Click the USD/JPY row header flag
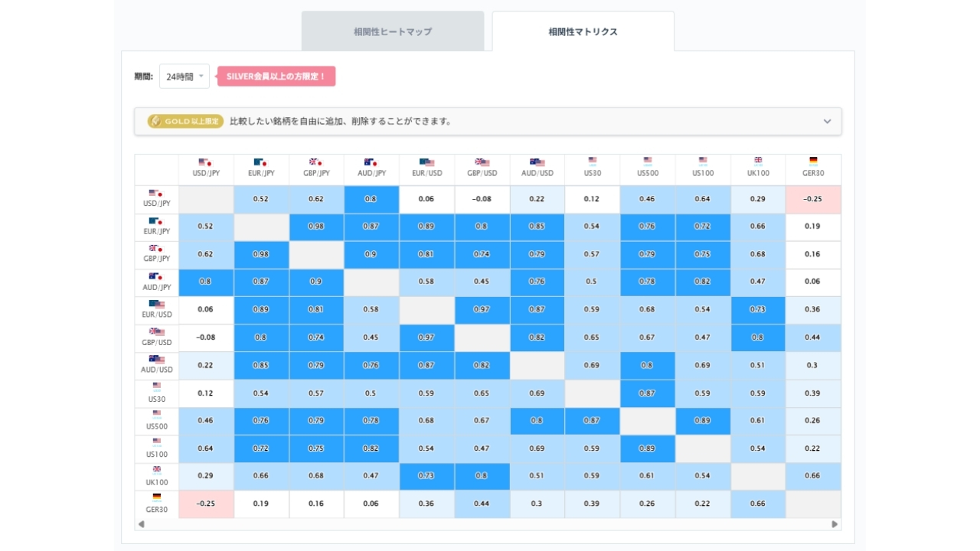 (x=156, y=194)
